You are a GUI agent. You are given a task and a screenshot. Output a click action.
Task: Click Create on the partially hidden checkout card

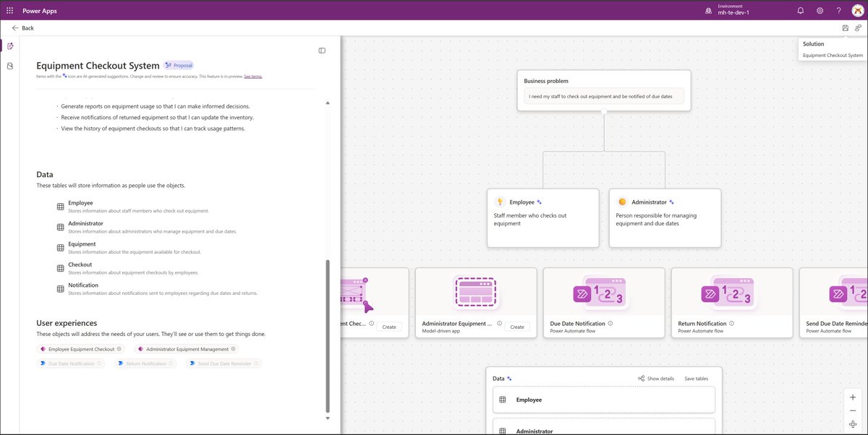389,327
